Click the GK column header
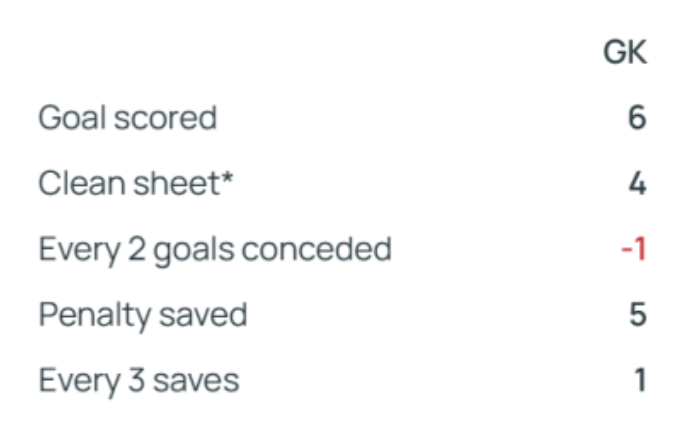This screenshot has height=436, width=674. pos(625,54)
